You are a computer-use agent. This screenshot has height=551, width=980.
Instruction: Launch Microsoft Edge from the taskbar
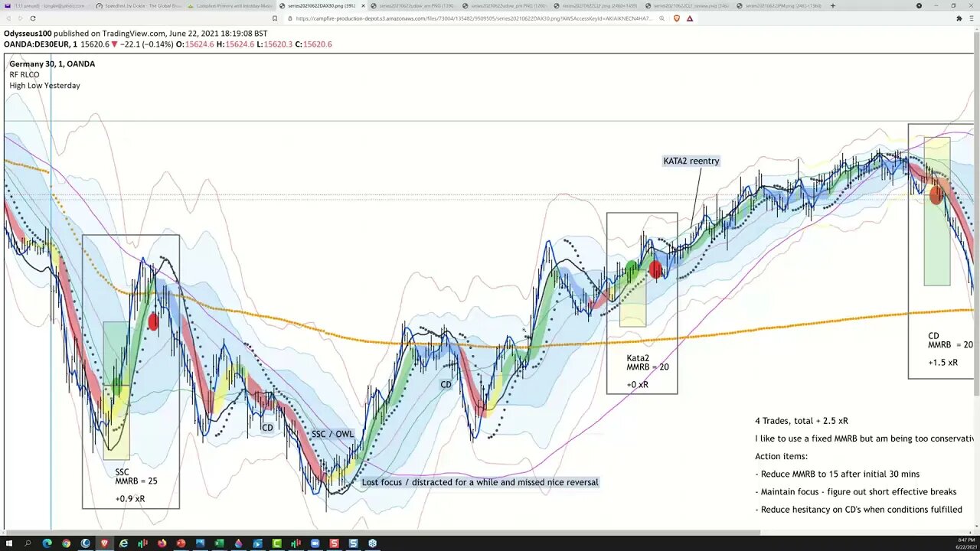(47, 543)
